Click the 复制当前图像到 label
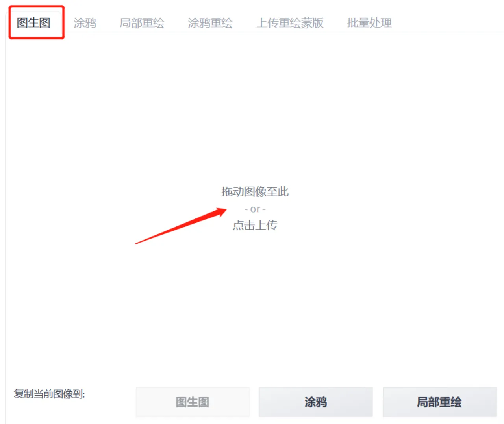 point(49,394)
